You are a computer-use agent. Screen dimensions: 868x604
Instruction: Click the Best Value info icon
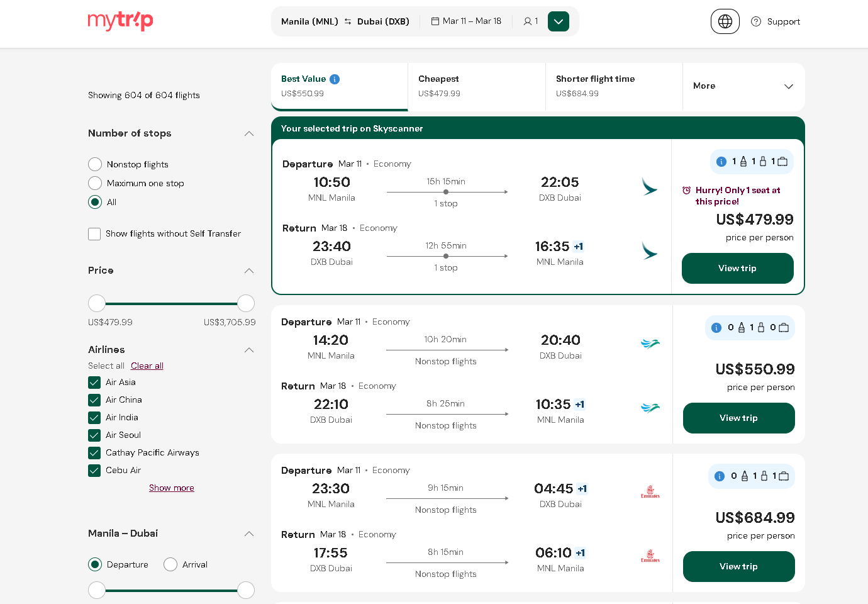tap(335, 79)
